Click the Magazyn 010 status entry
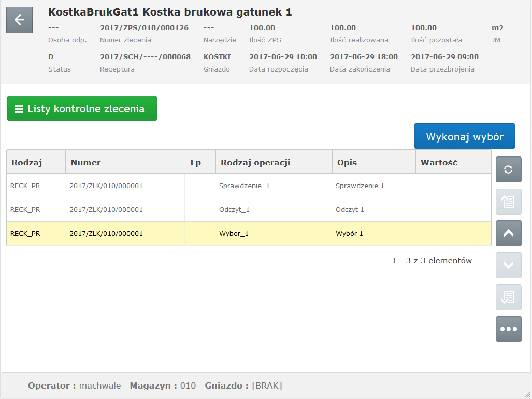532x399 pixels. tap(163, 386)
